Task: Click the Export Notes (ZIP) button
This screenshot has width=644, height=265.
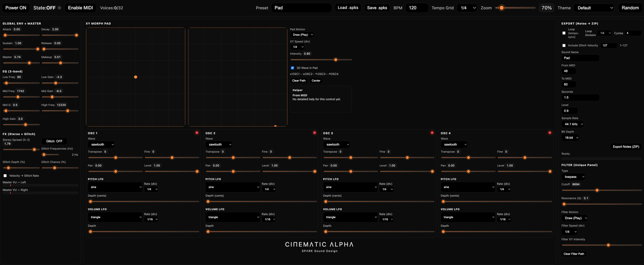Action: click(626, 147)
